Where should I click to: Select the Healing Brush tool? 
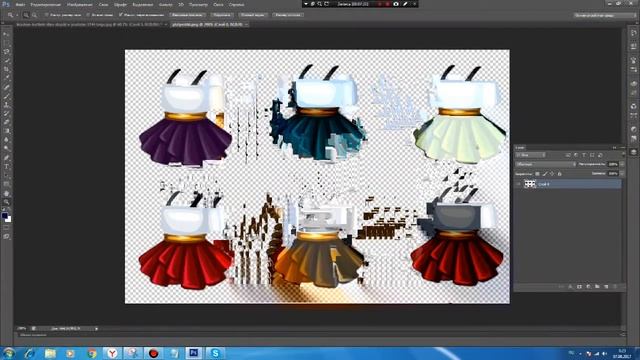click(7, 87)
